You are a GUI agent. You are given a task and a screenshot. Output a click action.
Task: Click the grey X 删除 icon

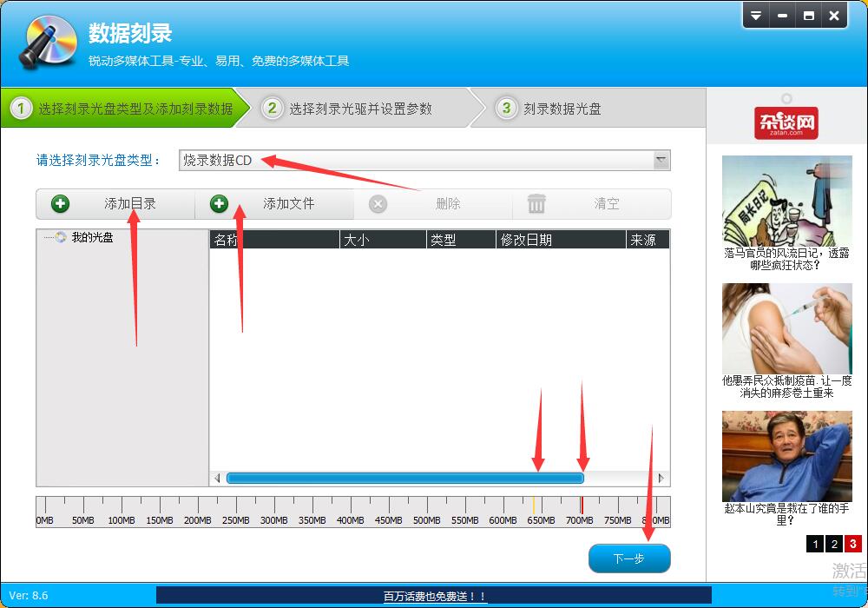click(x=378, y=204)
